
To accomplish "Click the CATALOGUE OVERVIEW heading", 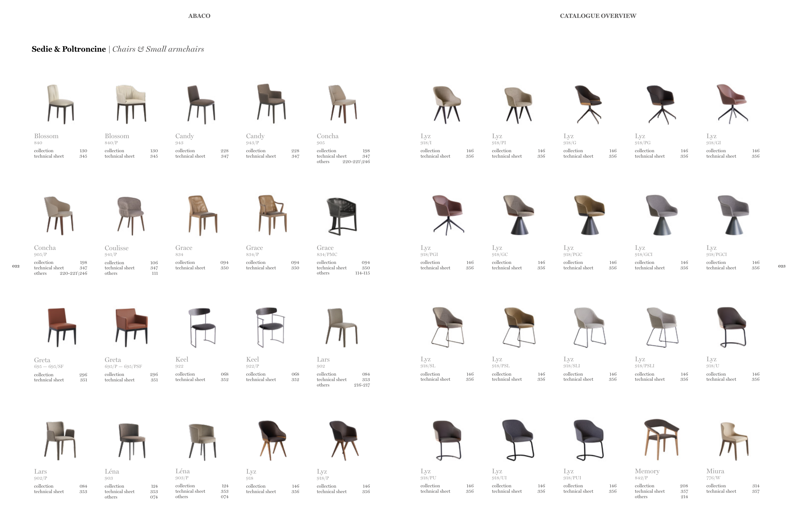I will click(x=598, y=16).
